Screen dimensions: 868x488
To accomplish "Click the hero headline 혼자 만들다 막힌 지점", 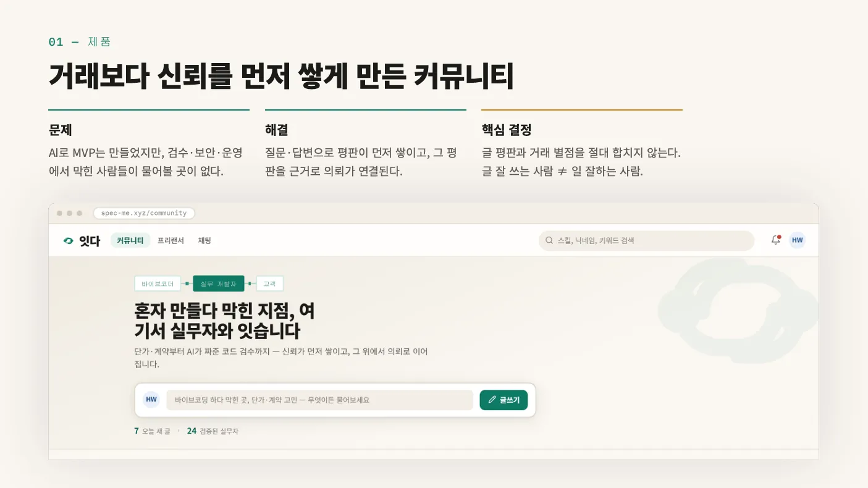I will coord(224,319).
